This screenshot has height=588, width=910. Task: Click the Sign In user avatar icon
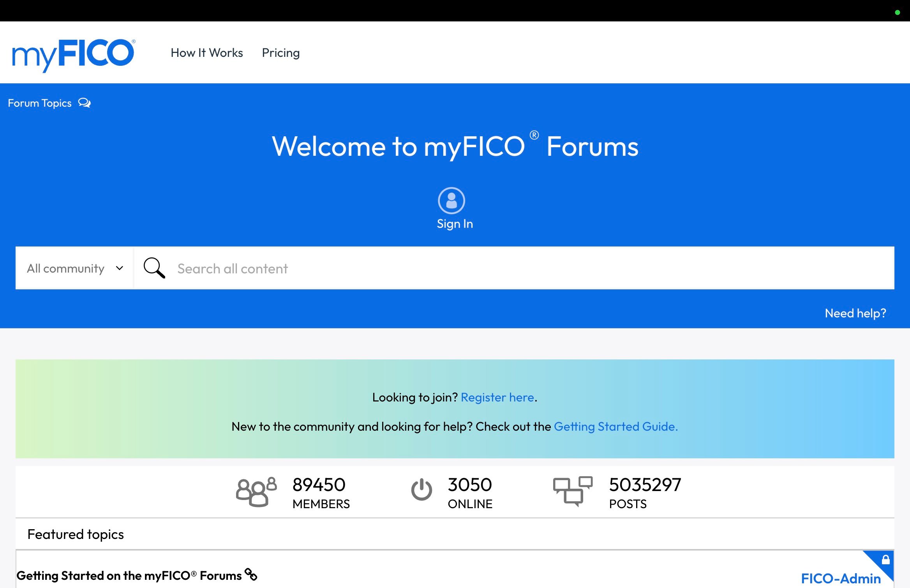[451, 201]
